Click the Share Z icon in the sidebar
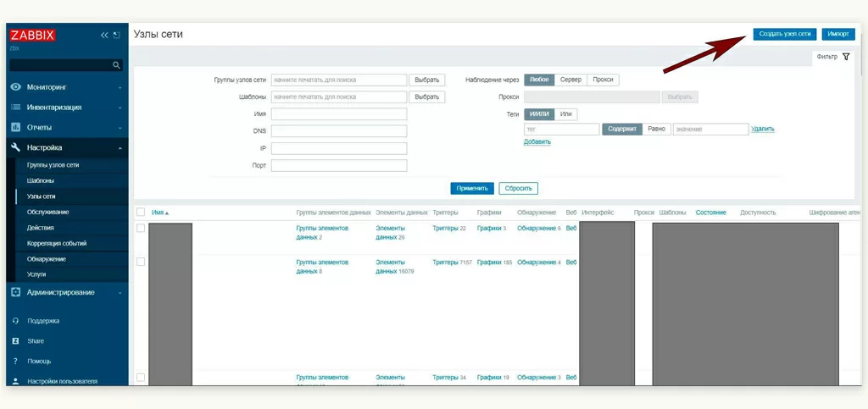 click(15, 341)
